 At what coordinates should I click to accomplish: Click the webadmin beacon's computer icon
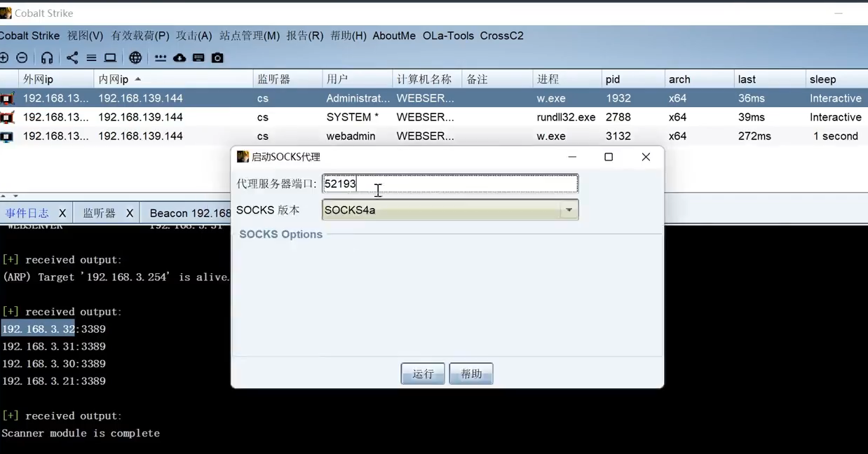7,137
